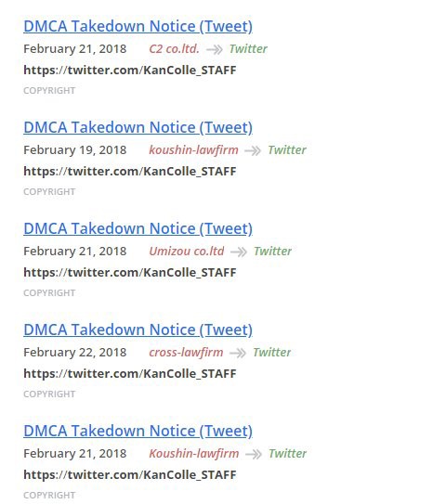Screen dimensions: 446x504
Task: Open the last DMCA notice by Koushin-lawfirm
Action: tap(138, 432)
